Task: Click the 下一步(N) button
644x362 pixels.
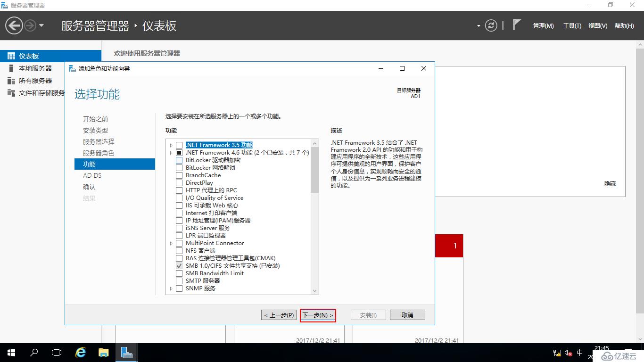Action: click(318, 315)
